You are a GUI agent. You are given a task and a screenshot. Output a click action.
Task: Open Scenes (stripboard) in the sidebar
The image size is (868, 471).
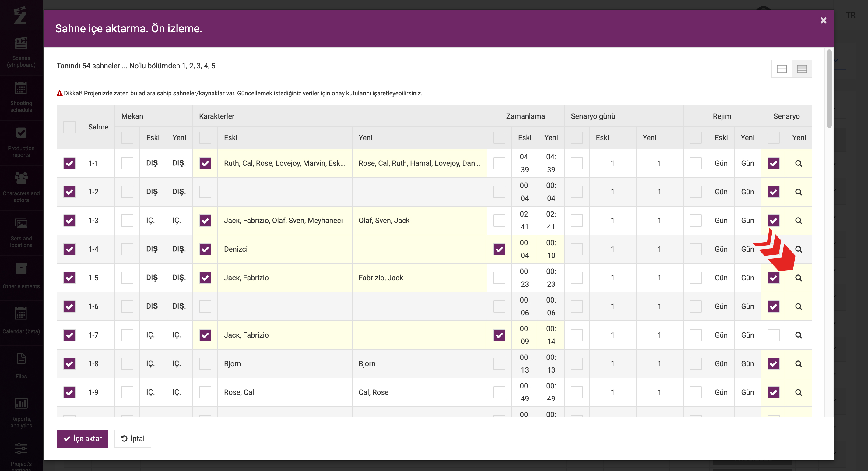21,53
